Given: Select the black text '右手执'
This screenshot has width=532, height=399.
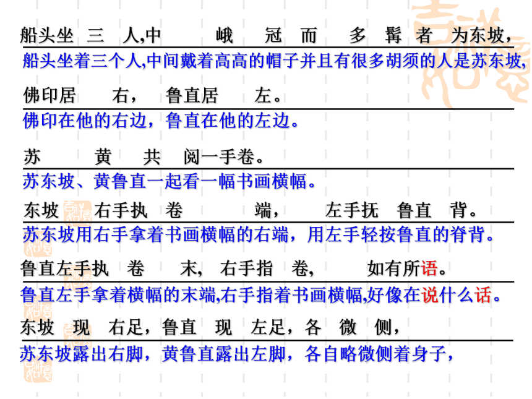Looking at the screenshot, I should coord(121,210).
